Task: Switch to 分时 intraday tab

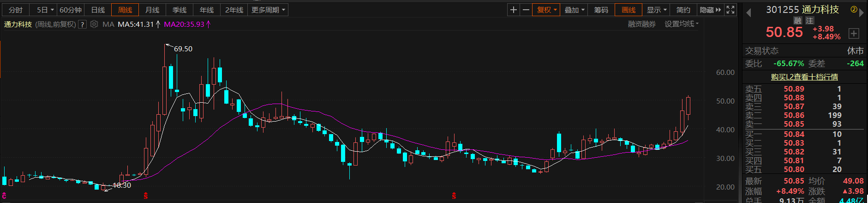Action: coord(16,10)
